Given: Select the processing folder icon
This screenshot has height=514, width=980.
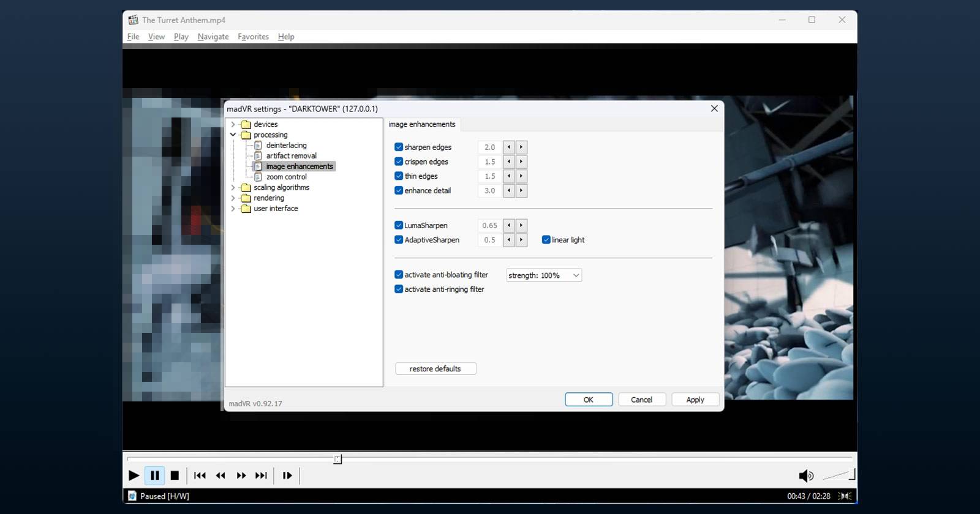Looking at the screenshot, I should click(246, 135).
